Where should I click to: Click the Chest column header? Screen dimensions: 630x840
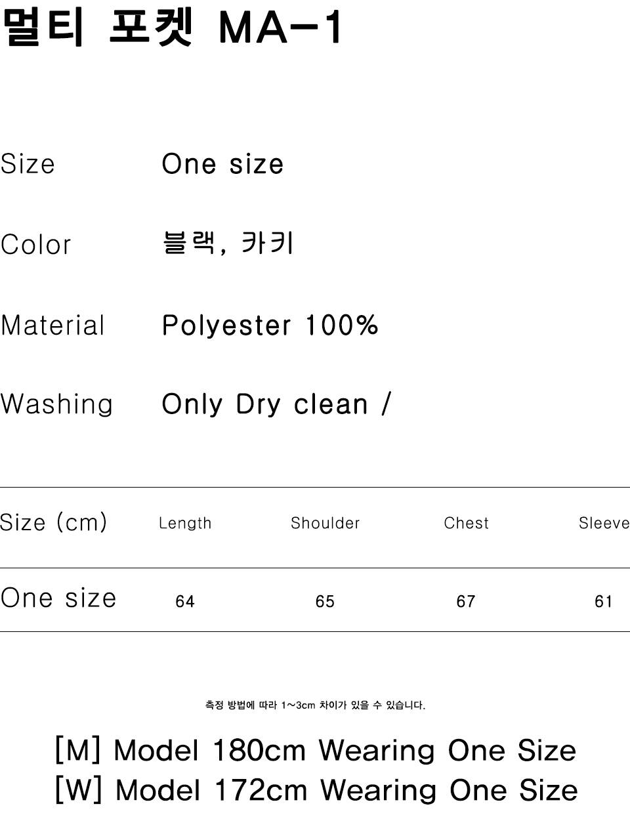tap(467, 523)
